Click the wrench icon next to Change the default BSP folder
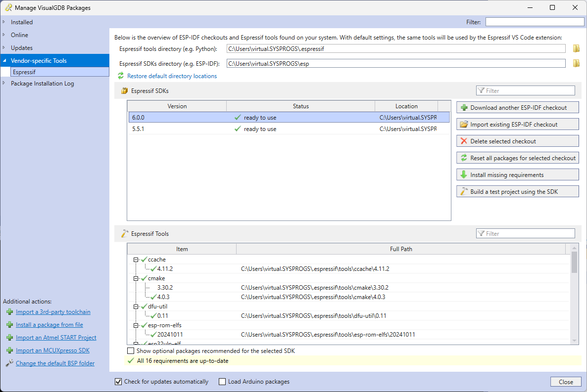The image size is (587, 392). [x=10, y=363]
